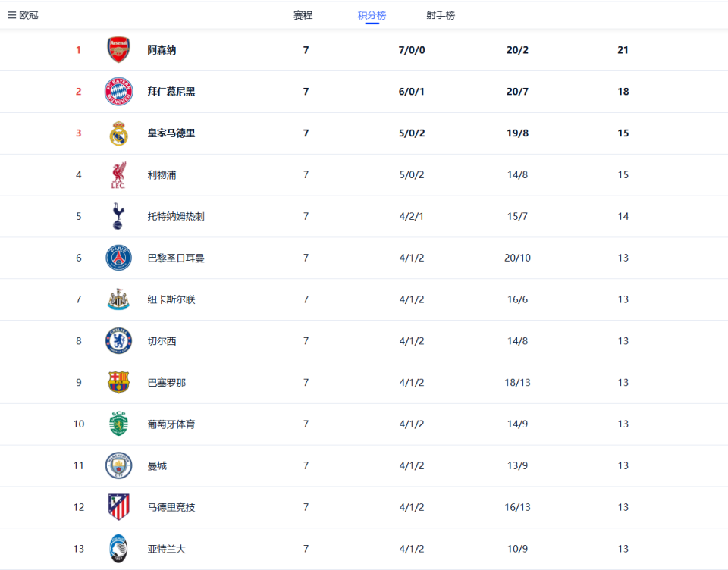Select the 积分榜 tab

tap(371, 14)
